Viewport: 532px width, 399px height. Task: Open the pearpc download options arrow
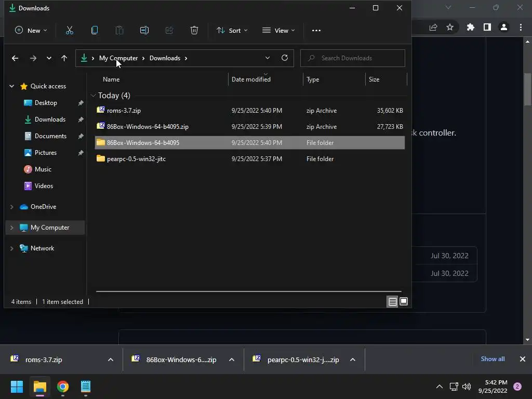[x=353, y=360]
